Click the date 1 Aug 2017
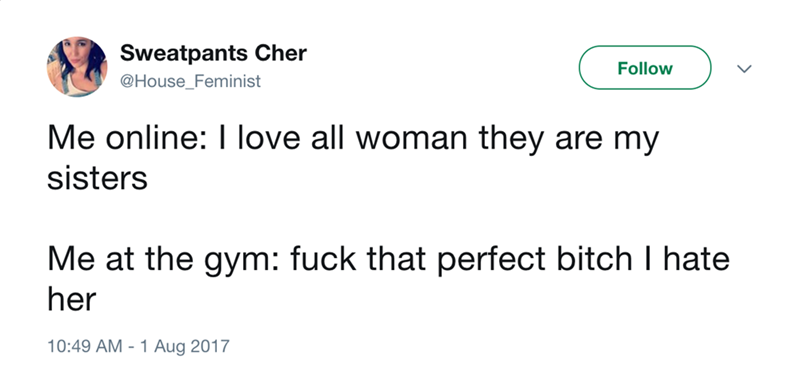This screenshot has height=366, width=800. 184,346
